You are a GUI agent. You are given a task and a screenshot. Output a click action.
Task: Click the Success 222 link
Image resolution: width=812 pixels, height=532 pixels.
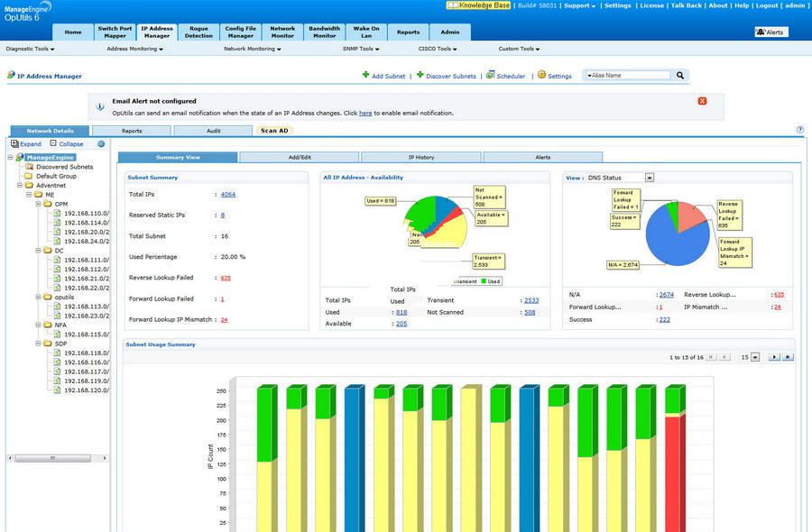click(x=664, y=320)
